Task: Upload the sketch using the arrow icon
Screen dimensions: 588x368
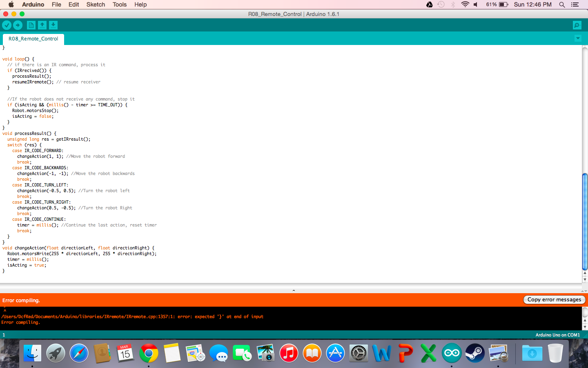Action: click(18, 25)
